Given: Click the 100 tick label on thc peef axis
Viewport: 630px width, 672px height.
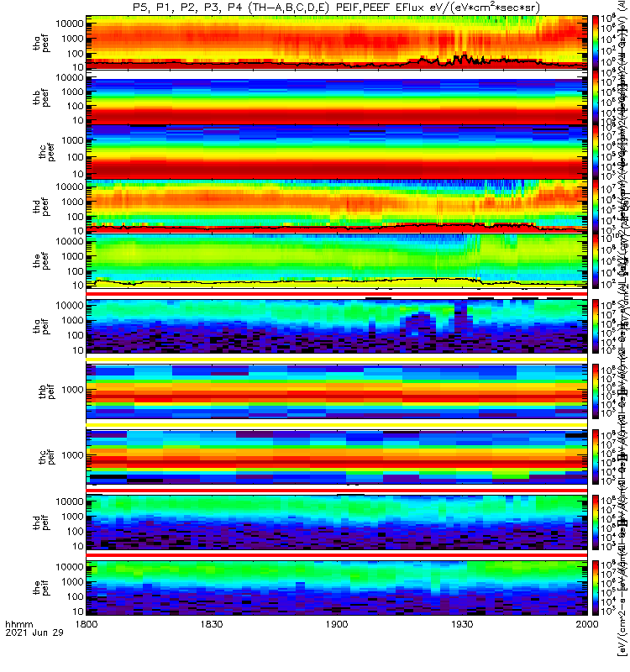Looking at the screenshot, I should 75,157.
